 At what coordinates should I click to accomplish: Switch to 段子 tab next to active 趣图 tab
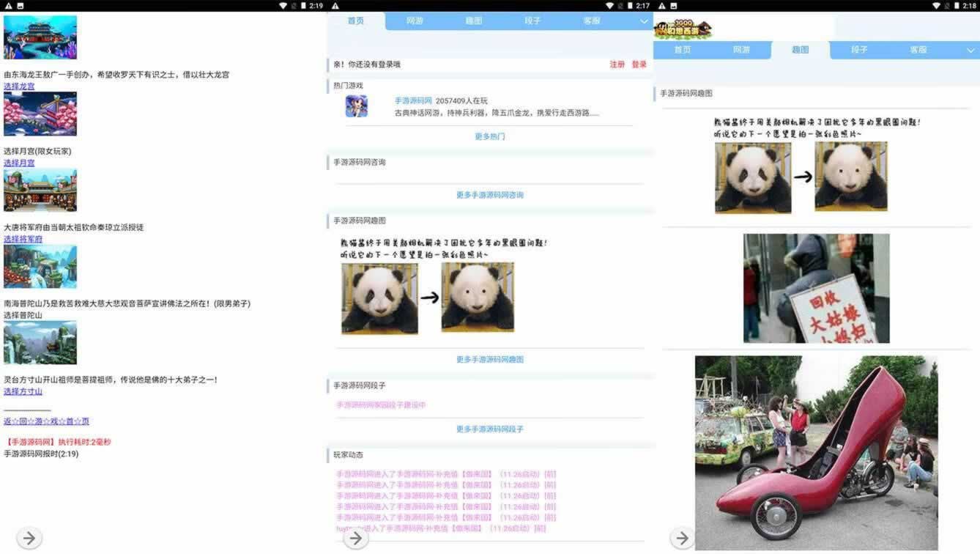859,50
